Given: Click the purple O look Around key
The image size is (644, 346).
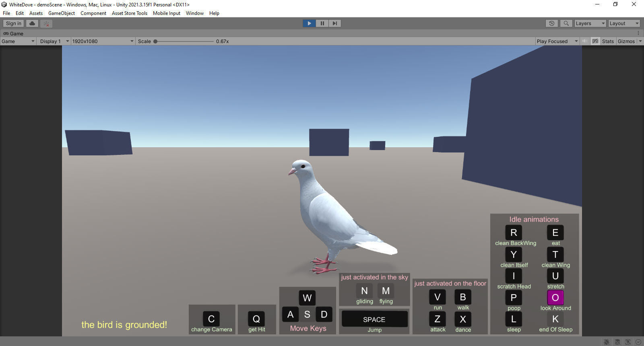Looking at the screenshot, I should click(x=555, y=298).
